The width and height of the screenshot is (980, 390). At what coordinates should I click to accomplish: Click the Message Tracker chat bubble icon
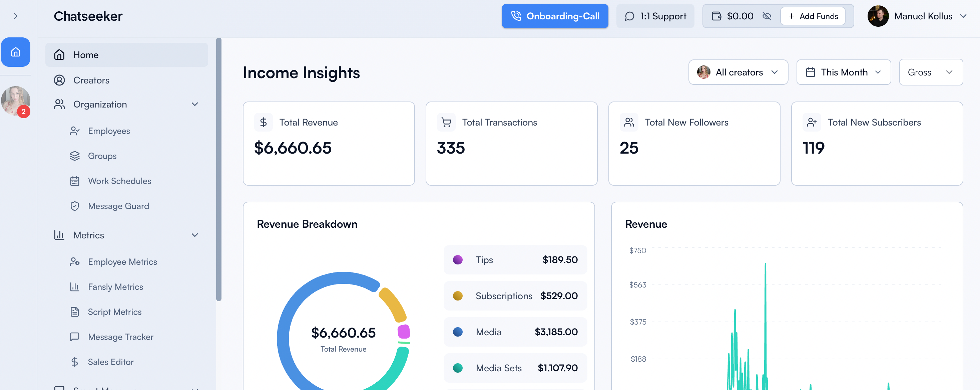(x=75, y=337)
